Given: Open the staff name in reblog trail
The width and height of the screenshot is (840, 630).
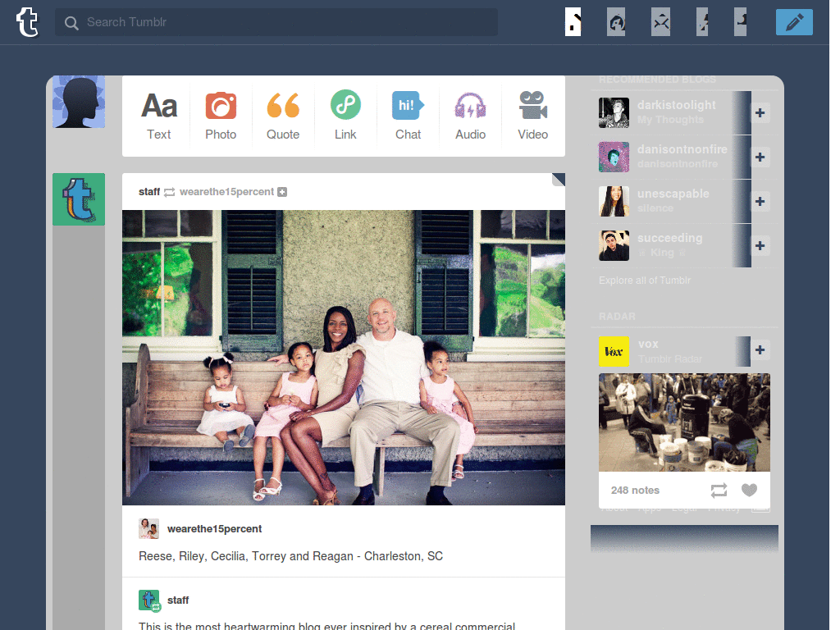Looking at the screenshot, I should click(178, 600).
